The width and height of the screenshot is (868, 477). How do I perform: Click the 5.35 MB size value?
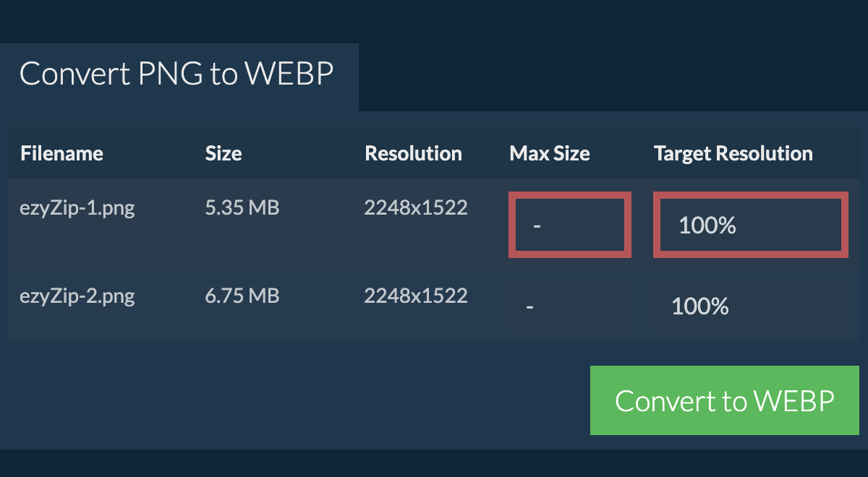[x=242, y=208]
